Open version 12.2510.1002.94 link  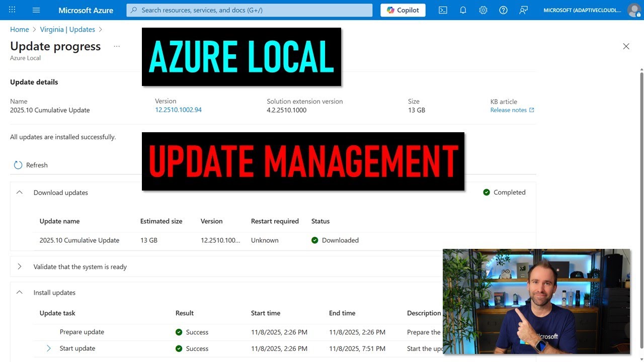178,110
